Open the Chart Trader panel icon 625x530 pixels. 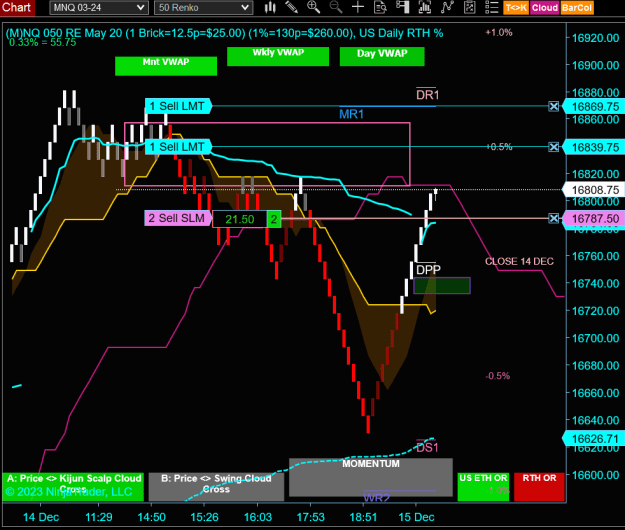403,7
